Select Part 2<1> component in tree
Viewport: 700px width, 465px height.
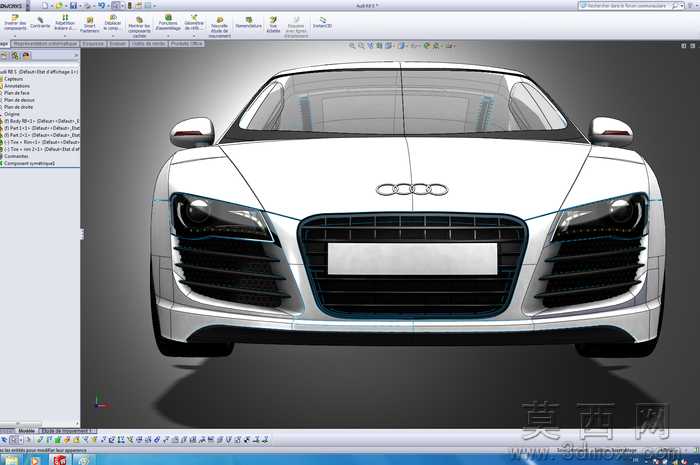pyautogui.click(x=42, y=135)
